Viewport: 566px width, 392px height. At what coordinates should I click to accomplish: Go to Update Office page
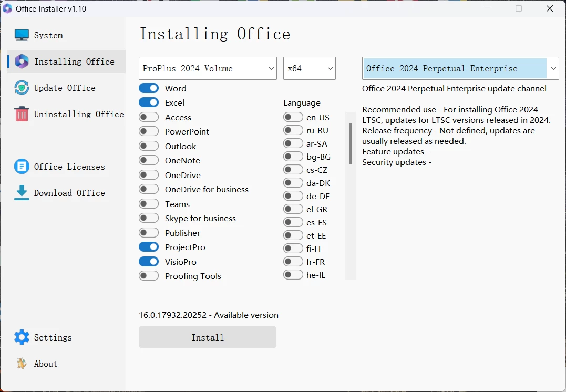coord(66,88)
